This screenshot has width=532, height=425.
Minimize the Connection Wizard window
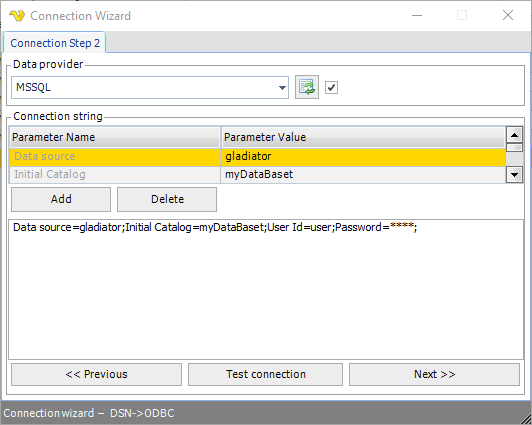[417, 15]
